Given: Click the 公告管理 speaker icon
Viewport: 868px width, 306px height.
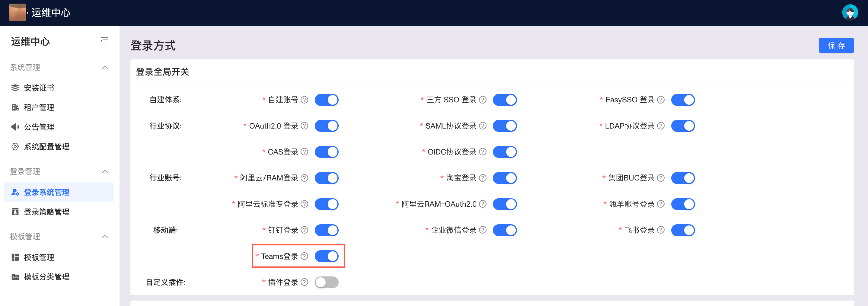Looking at the screenshot, I should point(15,127).
